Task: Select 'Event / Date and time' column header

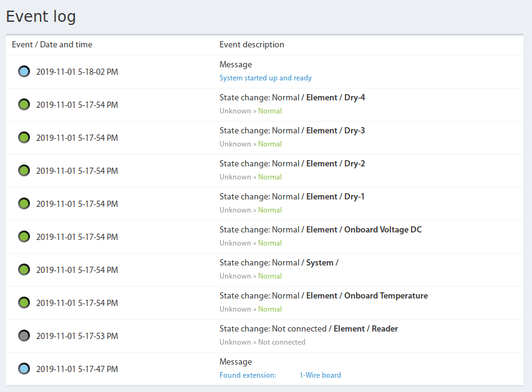Action: tap(52, 44)
